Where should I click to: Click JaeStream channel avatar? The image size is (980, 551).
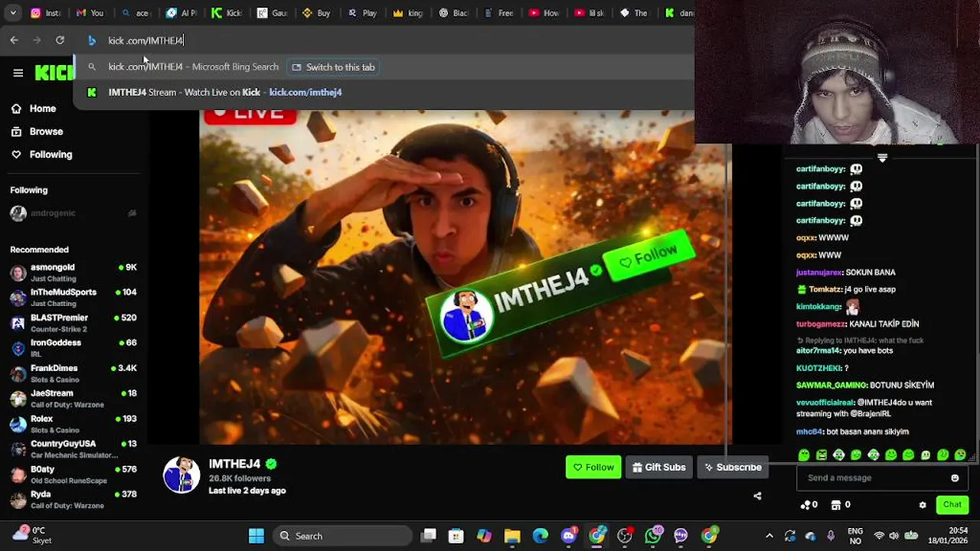18,399
